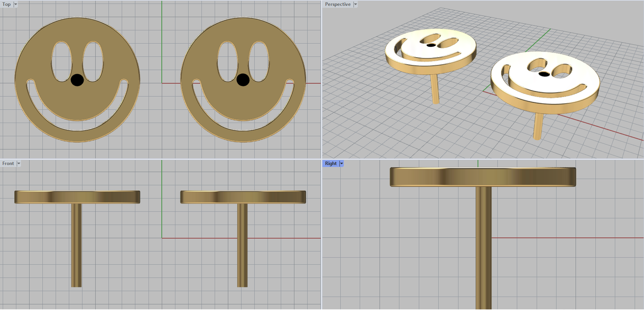Select the left earring post in Front view
The image size is (644, 311).
[x=76, y=246]
